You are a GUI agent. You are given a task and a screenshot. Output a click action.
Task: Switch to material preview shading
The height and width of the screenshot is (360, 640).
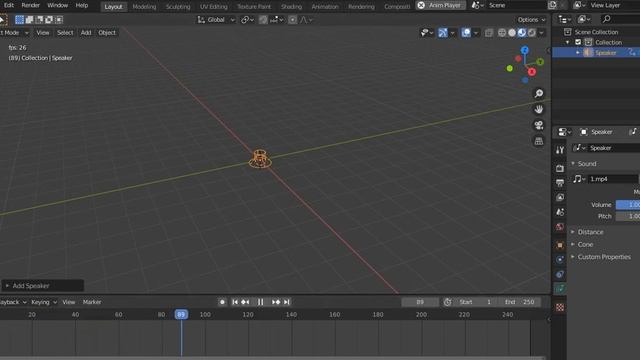coord(522,33)
